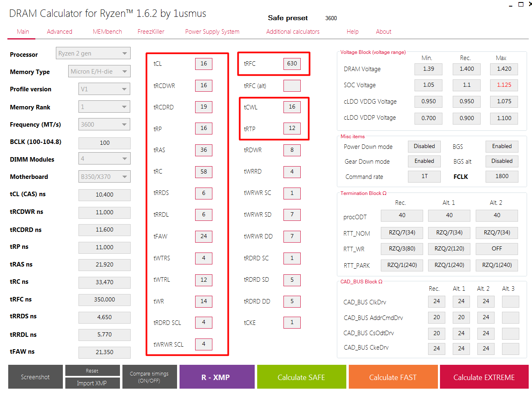This screenshot has height=394, width=532.
Task: Click the DRAM Voltage recommended value 1.400
Action: tap(467, 69)
